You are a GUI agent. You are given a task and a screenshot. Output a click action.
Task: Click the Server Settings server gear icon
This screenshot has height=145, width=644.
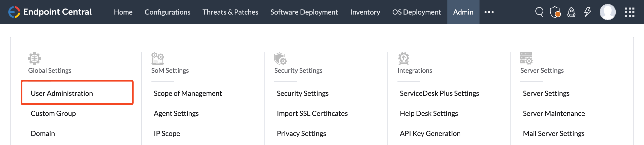[x=527, y=58]
